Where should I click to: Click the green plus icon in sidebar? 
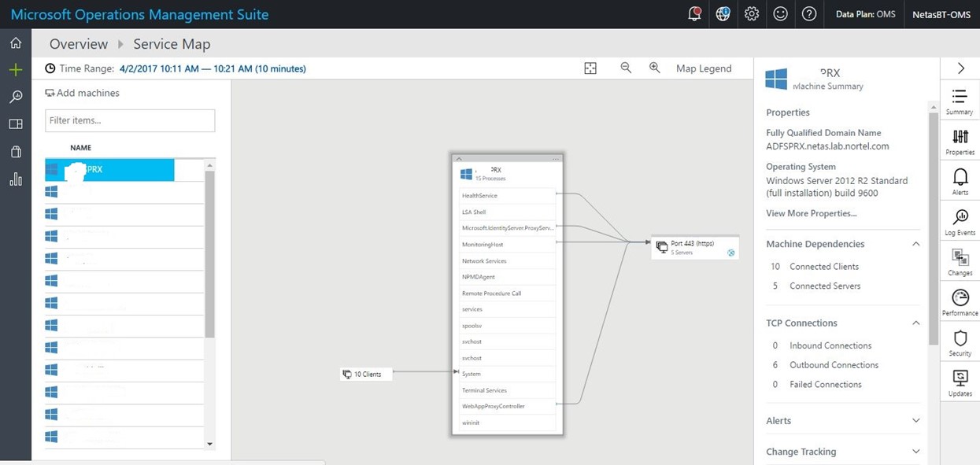[x=15, y=70]
